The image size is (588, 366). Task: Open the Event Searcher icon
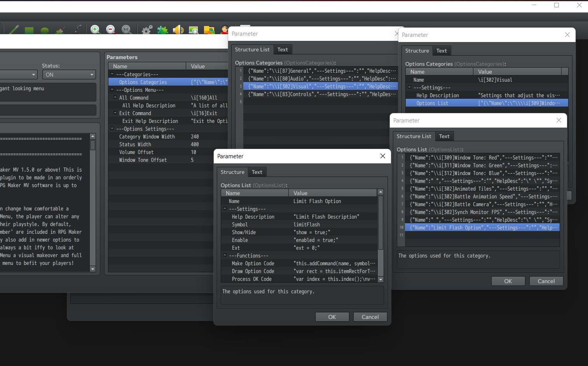(194, 30)
